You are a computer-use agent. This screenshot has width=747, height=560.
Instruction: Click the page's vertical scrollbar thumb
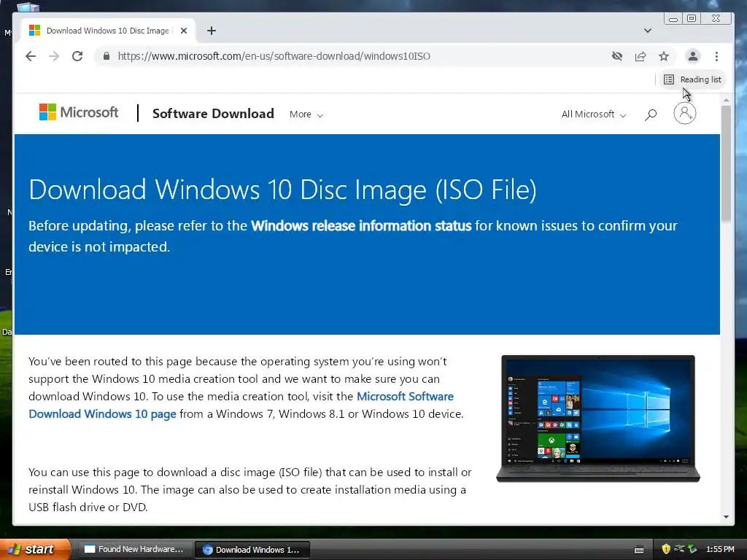pyautogui.click(x=726, y=164)
